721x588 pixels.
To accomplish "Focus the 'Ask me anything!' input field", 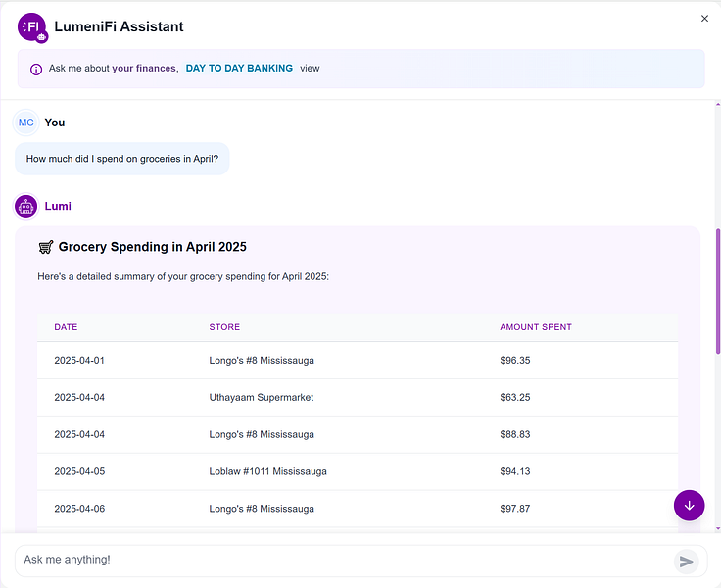I will (x=343, y=560).
